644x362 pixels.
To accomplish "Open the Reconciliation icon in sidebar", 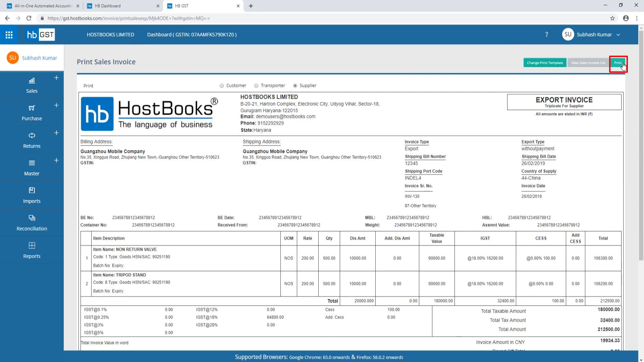I will (32, 218).
